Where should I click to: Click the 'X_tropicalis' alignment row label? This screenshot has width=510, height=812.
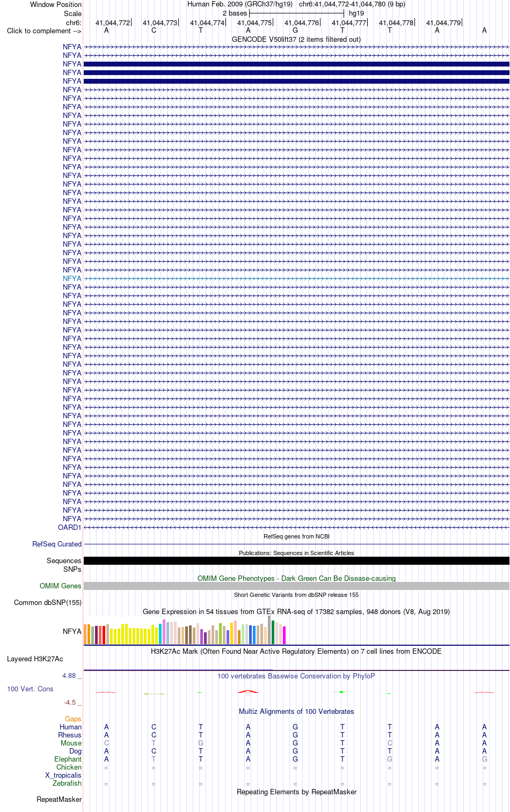pyautogui.click(x=63, y=775)
